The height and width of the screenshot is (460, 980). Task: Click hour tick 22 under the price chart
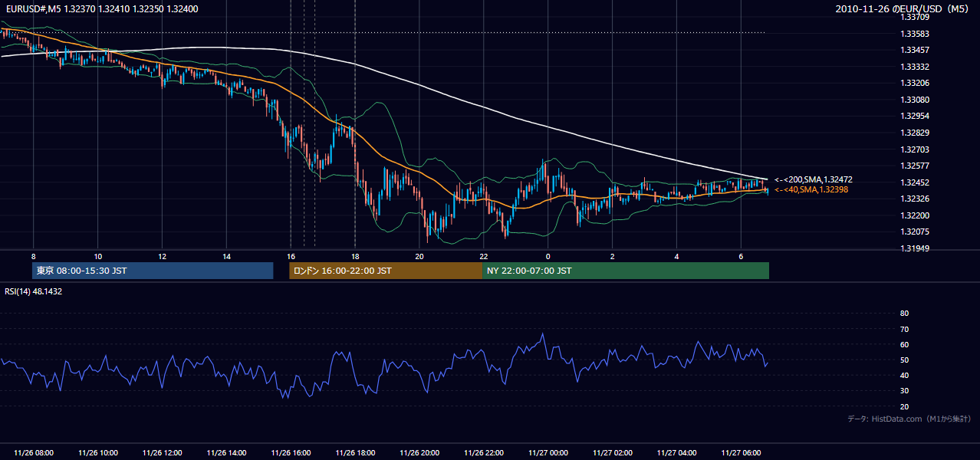(484, 256)
